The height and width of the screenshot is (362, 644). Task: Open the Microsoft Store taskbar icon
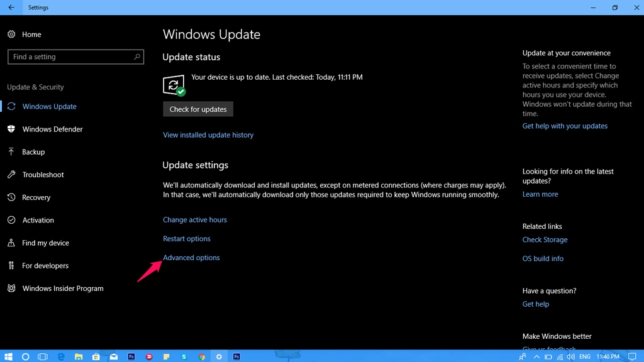[96, 356]
